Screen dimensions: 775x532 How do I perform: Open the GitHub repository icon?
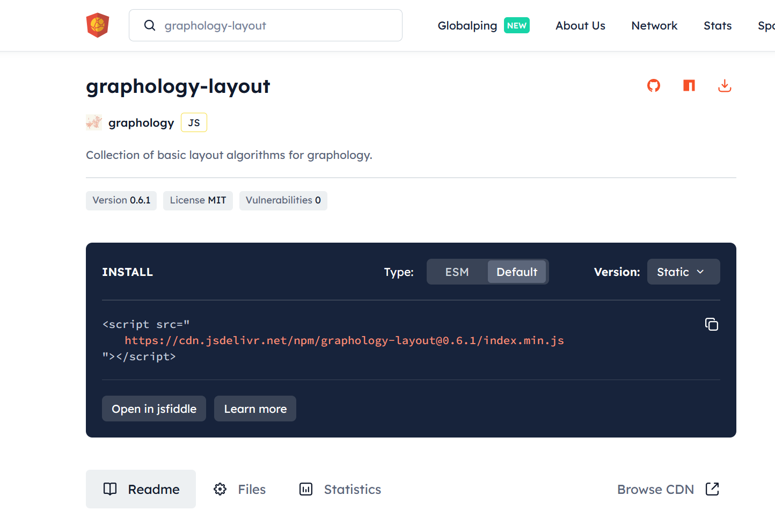(653, 85)
